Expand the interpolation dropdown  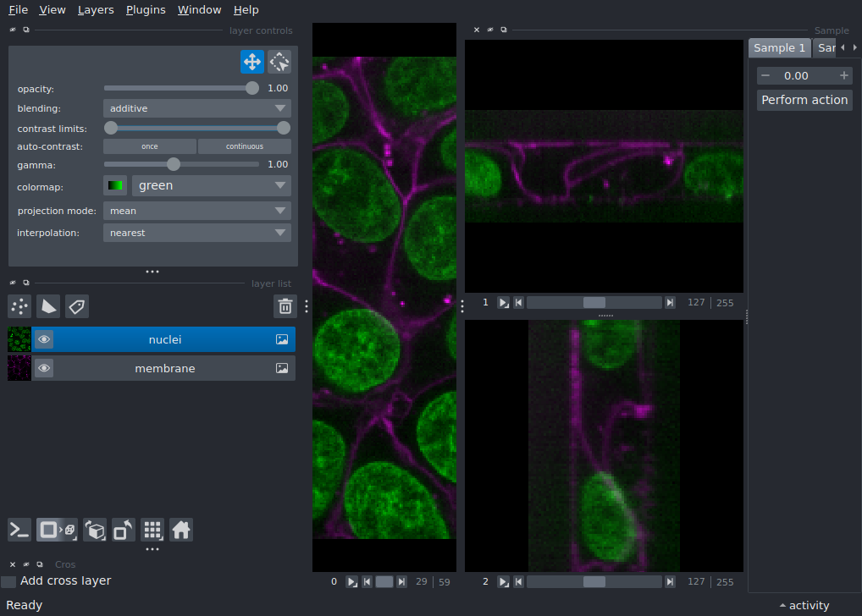tap(196, 233)
